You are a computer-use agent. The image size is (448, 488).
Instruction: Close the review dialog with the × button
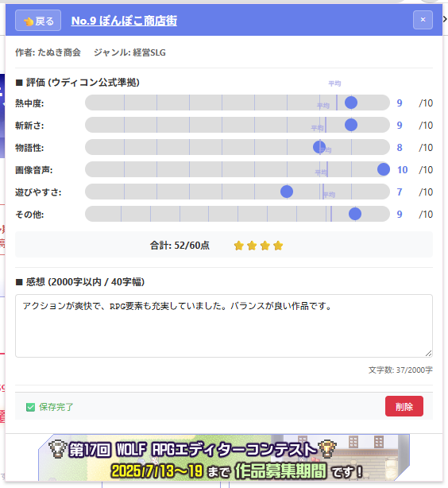click(x=423, y=20)
